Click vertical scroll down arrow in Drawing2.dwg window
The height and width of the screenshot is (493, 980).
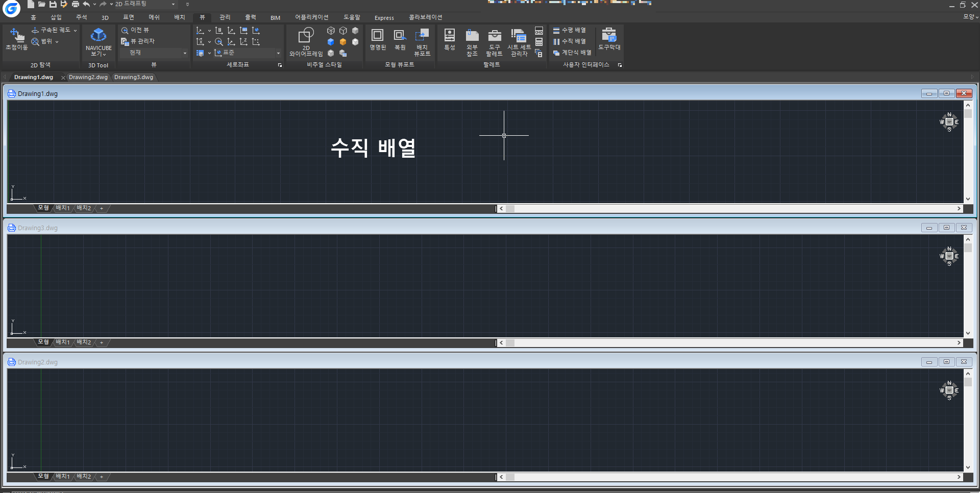pos(968,467)
